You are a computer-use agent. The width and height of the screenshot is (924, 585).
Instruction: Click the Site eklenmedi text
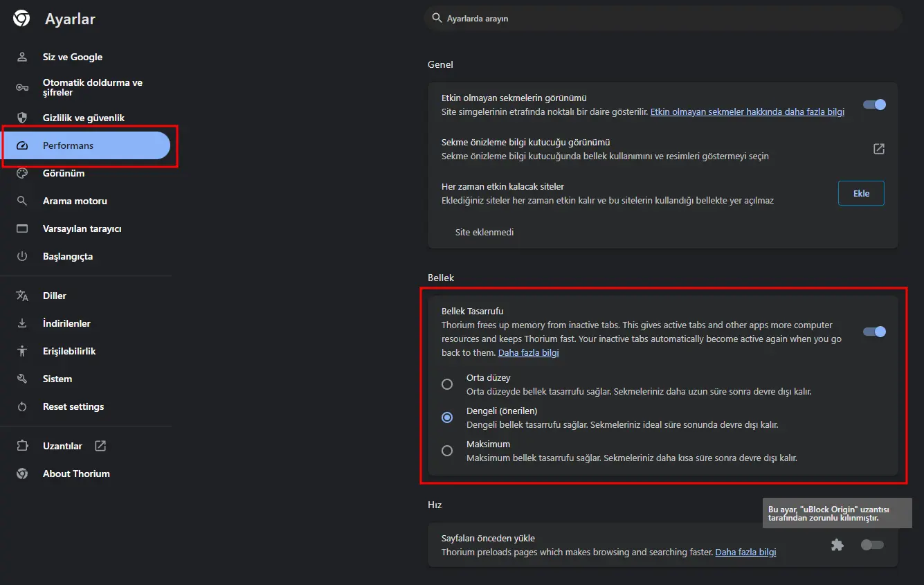coord(484,232)
